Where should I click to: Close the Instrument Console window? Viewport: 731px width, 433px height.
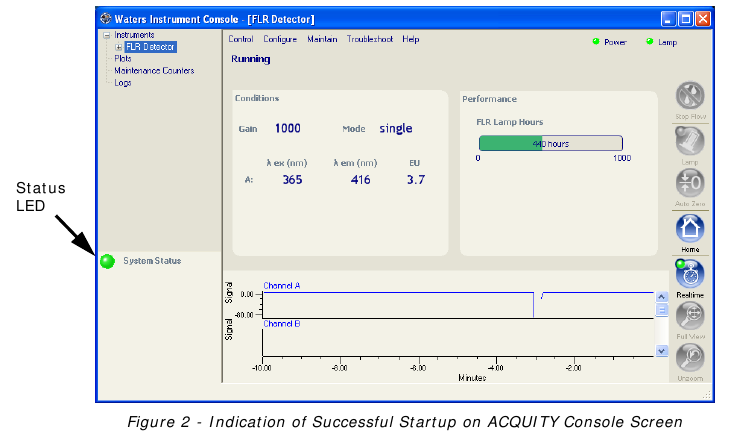[x=703, y=19]
